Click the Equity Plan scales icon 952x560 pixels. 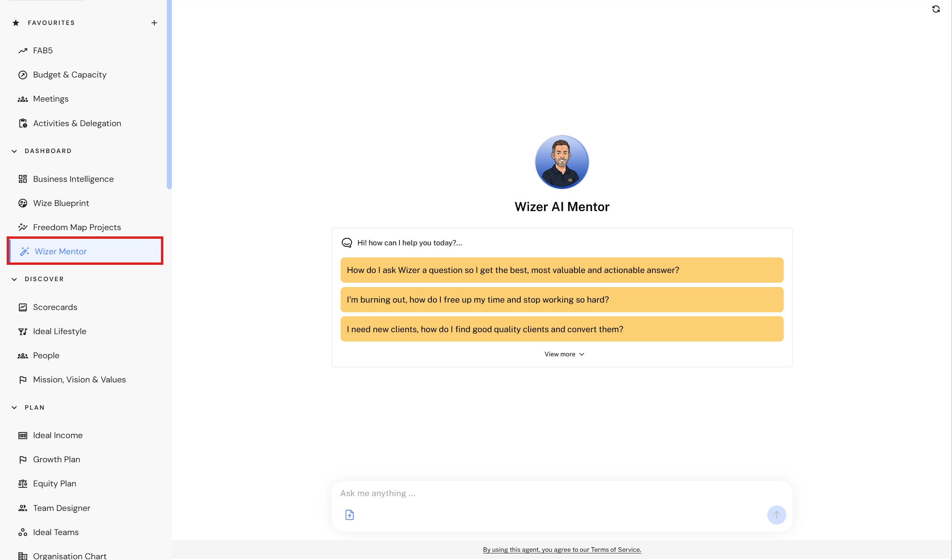(23, 484)
